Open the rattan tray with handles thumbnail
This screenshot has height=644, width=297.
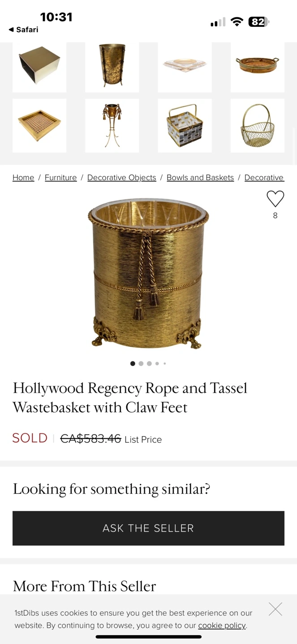coord(258,65)
